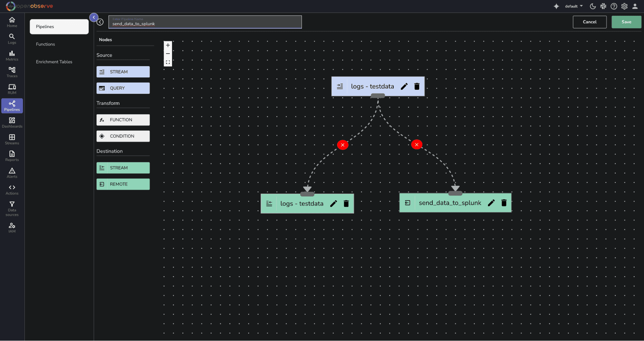This screenshot has width=644, height=341.
Task: Open the default organization dropdown
Action: coord(574,6)
